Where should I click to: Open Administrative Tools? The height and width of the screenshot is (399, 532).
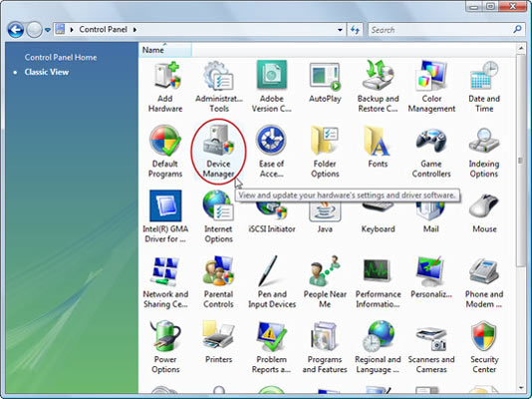coord(219,87)
